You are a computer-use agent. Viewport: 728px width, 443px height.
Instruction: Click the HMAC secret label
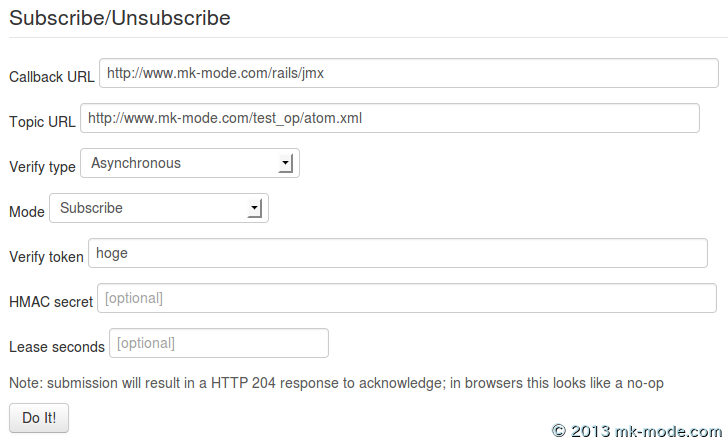51,302
